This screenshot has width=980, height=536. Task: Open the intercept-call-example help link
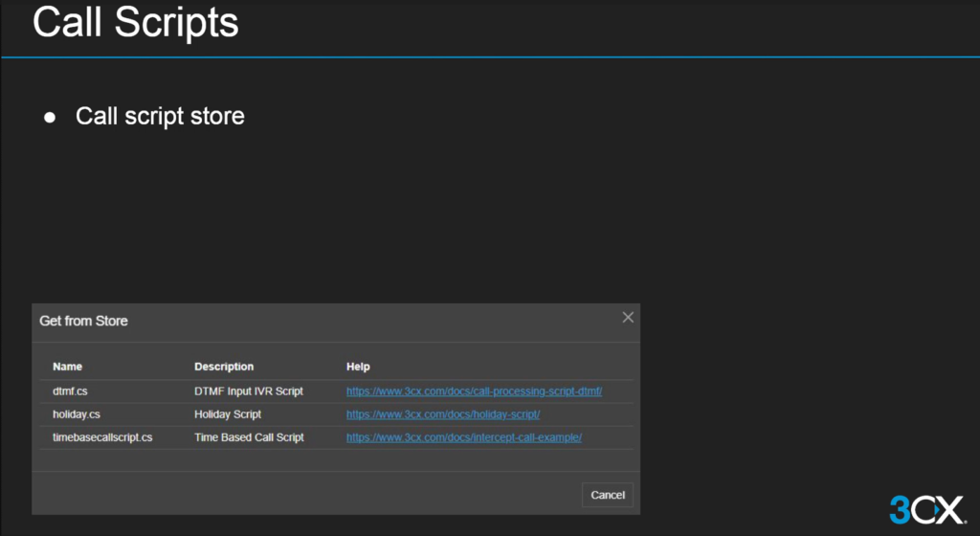464,437
